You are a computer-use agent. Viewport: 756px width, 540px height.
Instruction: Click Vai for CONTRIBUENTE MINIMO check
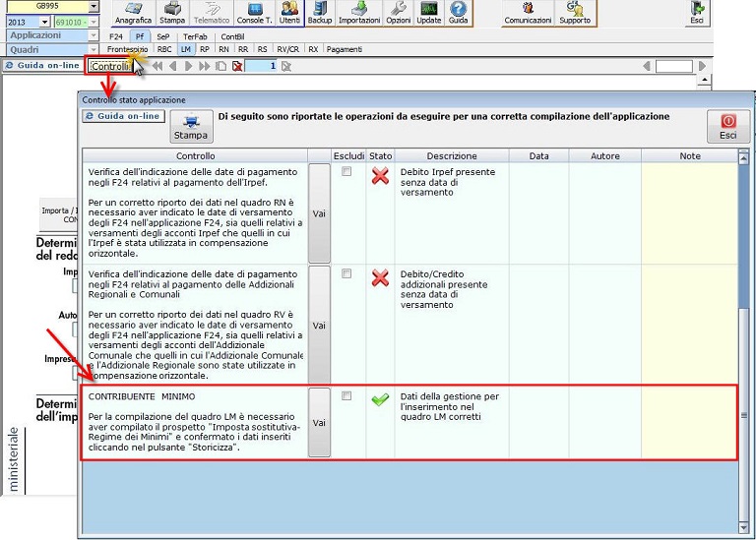pyautogui.click(x=319, y=423)
